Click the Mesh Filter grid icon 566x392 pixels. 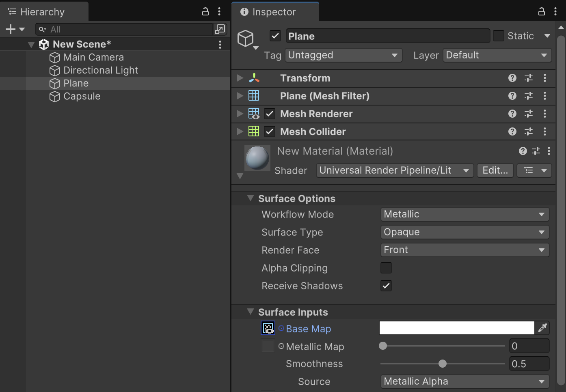coord(254,96)
